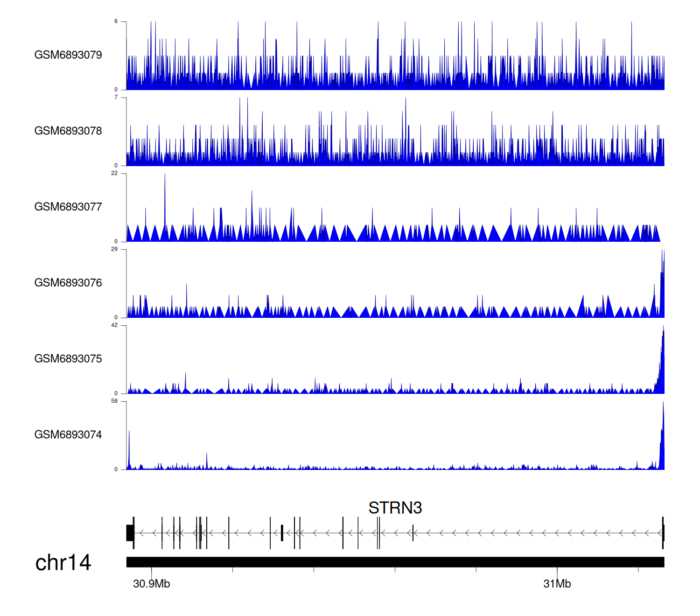Select the chr14 chromosome label
Viewport: 700px width, 616px height.
point(63,563)
